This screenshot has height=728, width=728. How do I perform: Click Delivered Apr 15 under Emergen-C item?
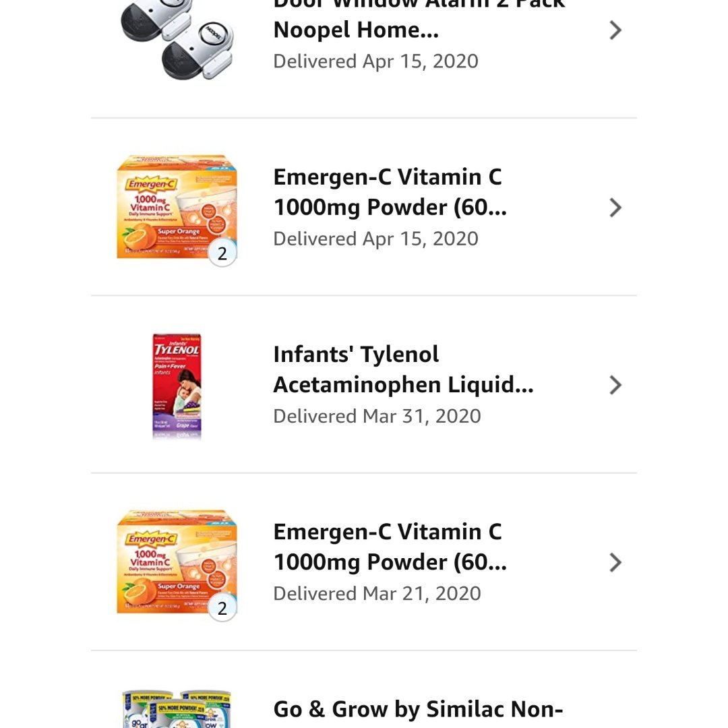coord(375,239)
